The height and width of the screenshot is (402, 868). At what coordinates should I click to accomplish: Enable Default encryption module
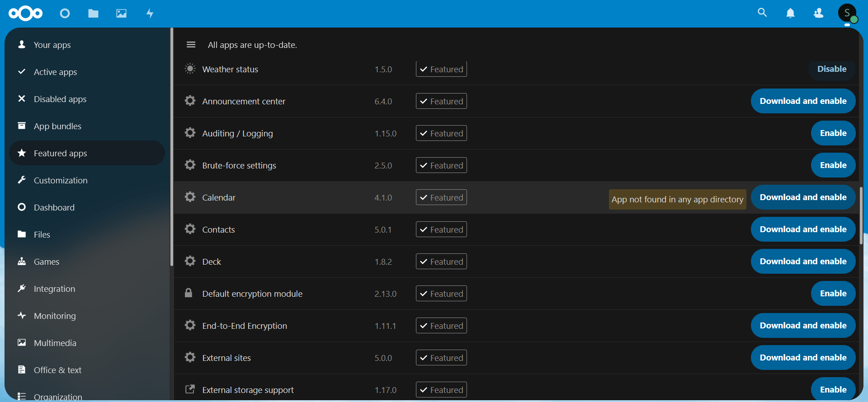(833, 294)
